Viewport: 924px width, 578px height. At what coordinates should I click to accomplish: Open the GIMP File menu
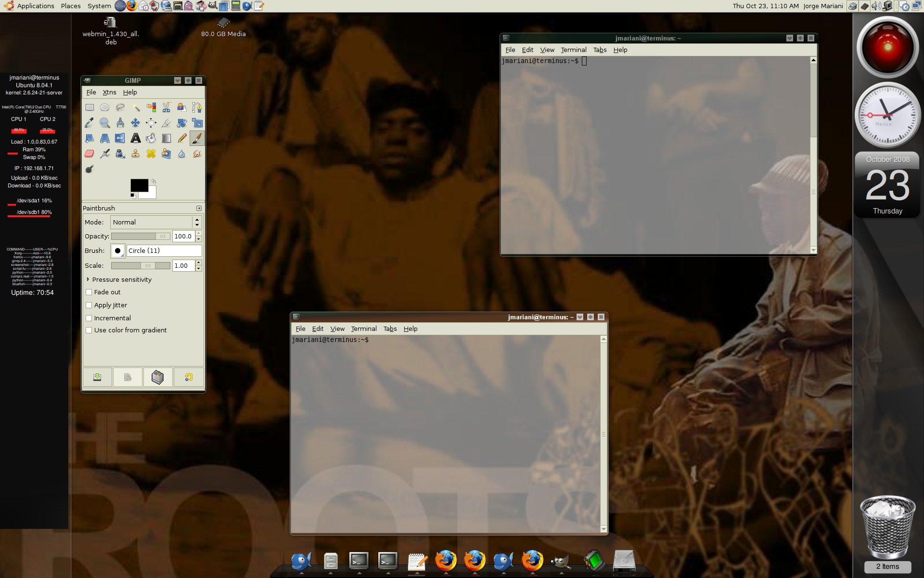(x=91, y=92)
